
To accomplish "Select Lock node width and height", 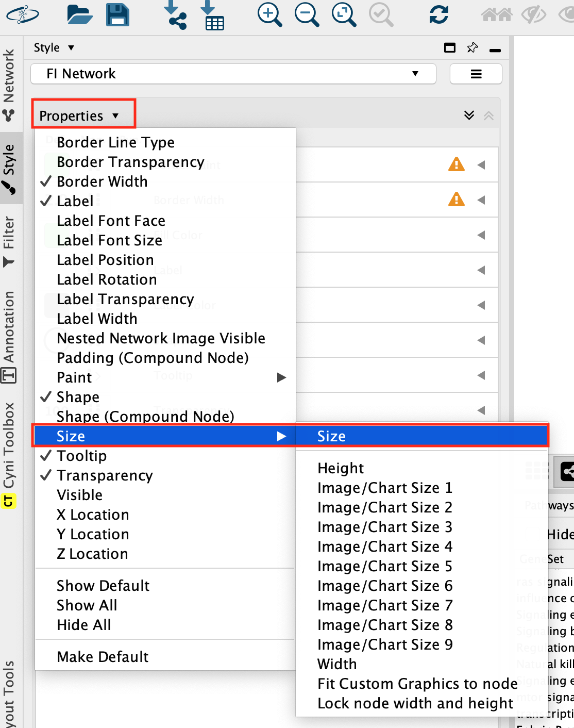I will (415, 703).
